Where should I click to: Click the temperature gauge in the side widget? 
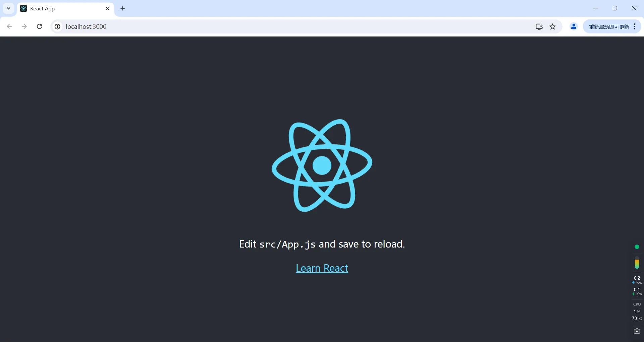click(637, 264)
